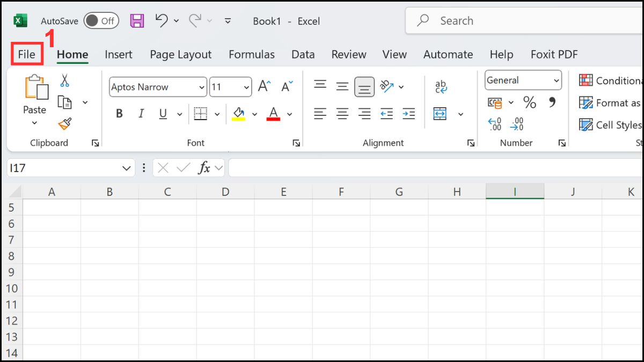Click the Merge & Center icon
This screenshot has width=644, height=362.
point(441,114)
